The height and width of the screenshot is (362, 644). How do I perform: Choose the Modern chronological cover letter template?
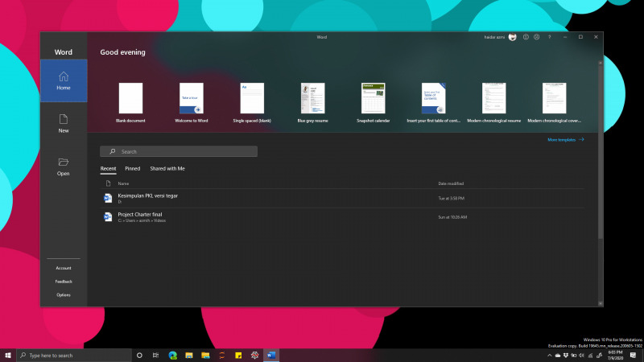[x=554, y=103]
